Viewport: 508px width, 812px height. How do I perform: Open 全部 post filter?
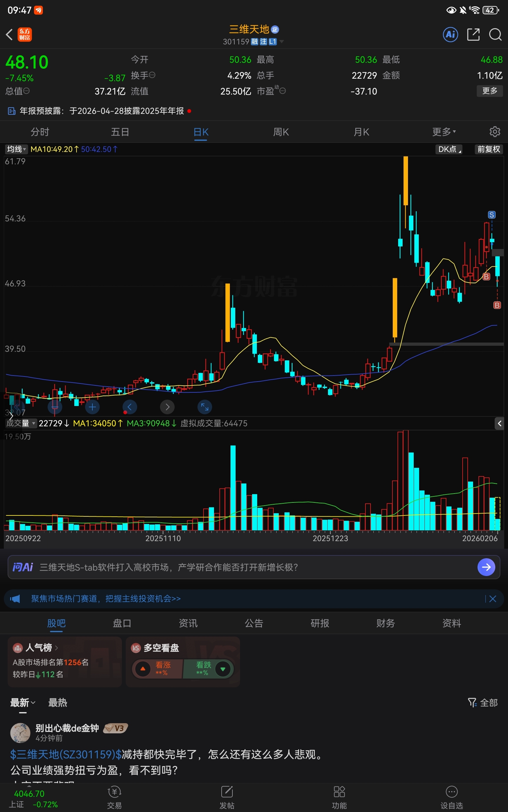[x=483, y=703]
